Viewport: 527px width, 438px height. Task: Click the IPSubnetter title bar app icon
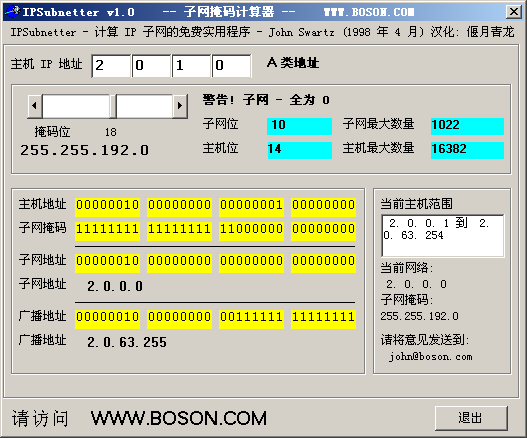(13, 11)
